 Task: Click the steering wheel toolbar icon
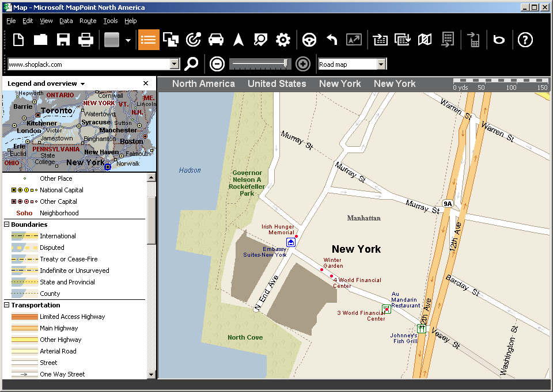309,40
